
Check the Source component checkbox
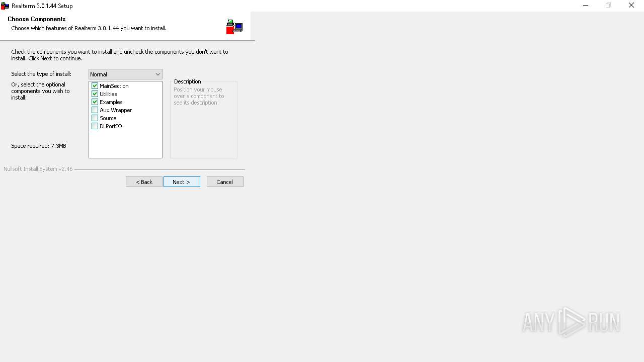[95, 118]
